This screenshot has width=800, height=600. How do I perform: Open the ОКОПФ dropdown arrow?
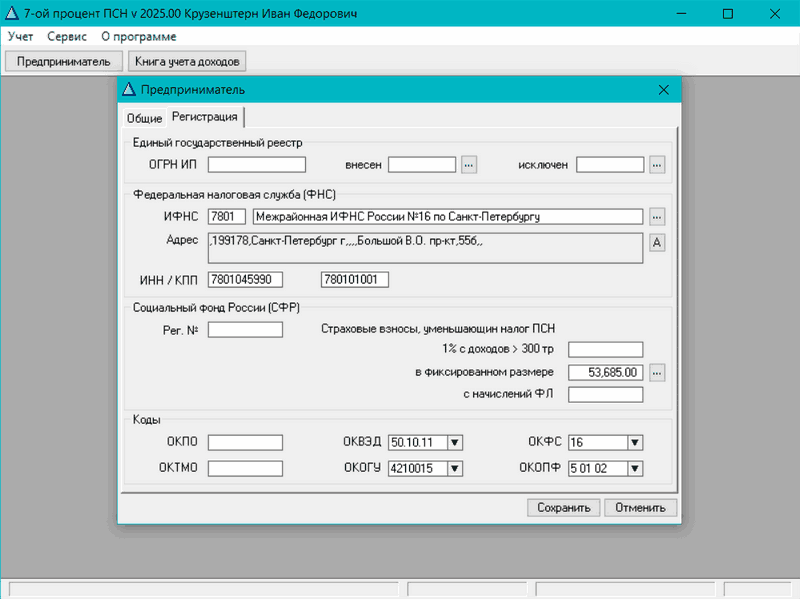634,468
